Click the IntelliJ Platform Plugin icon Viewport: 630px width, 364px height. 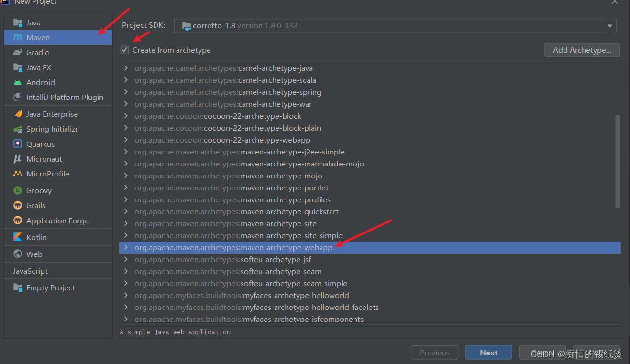point(18,97)
